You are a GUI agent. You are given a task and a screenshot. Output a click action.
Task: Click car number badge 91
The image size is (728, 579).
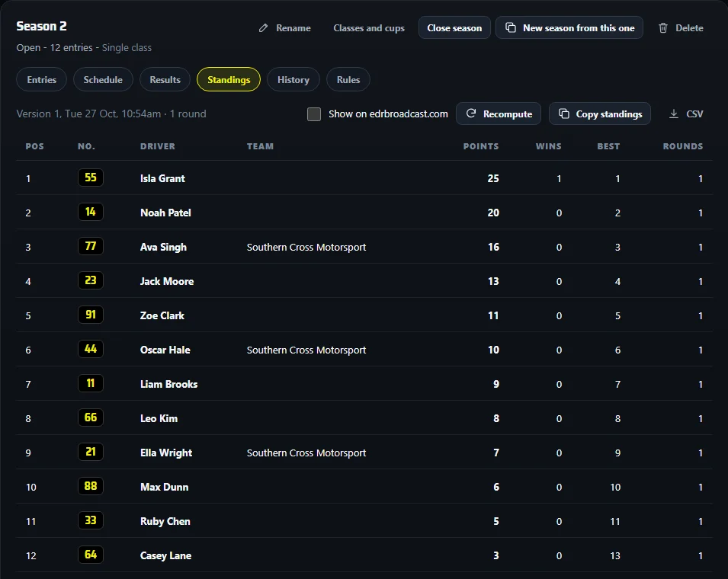tap(91, 315)
